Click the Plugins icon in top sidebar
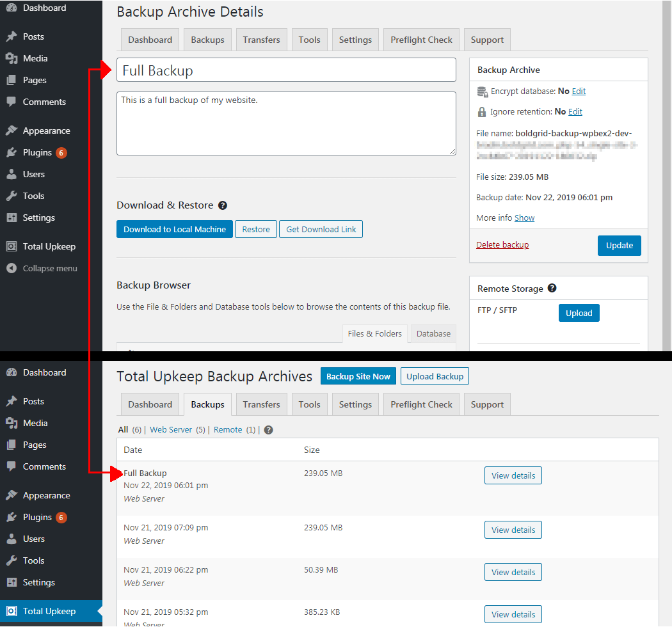This screenshot has height=627, width=672. coord(12,152)
